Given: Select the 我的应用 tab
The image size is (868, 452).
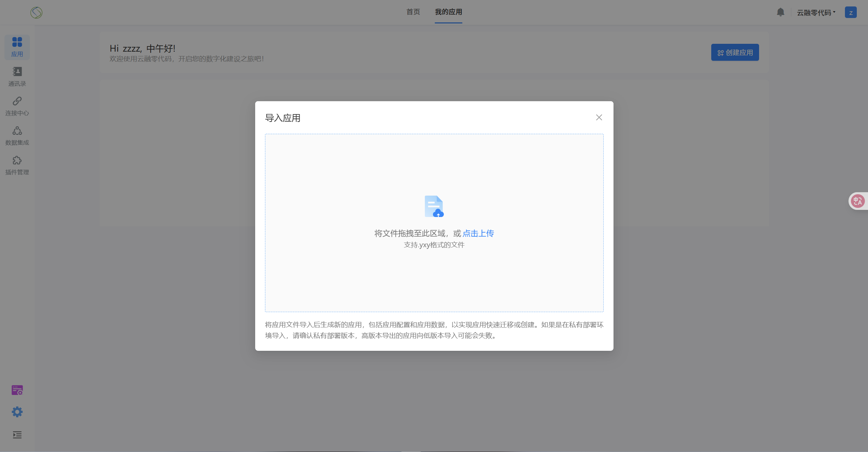Looking at the screenshot, I should coord(448,12).
